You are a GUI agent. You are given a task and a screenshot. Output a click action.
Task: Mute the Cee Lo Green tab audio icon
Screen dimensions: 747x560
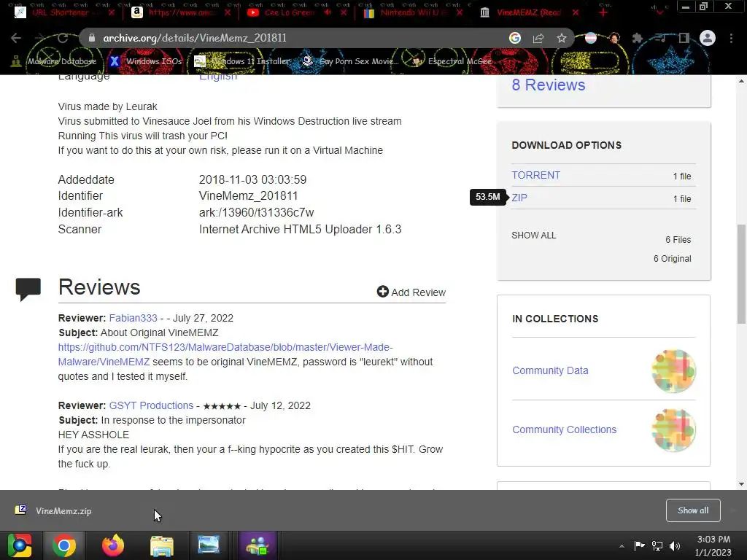(x=328, y=12)
